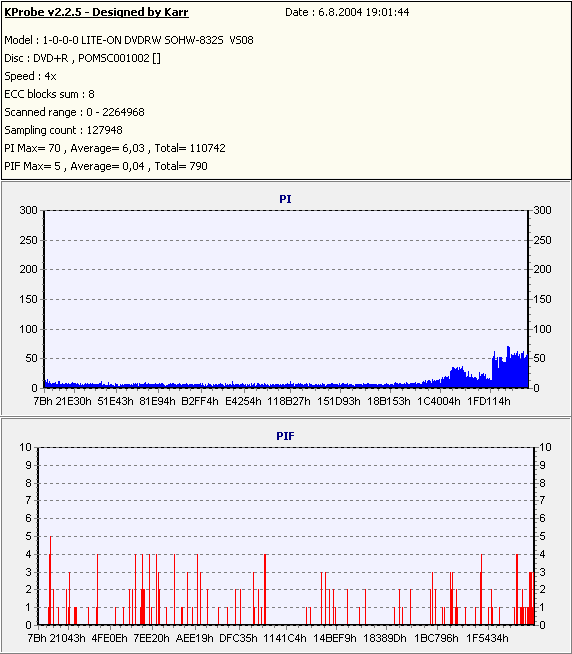Viewport: 572px width, 654px height.
Task: Click the 9 label on PIF right axis
Action: coord(542,465)
